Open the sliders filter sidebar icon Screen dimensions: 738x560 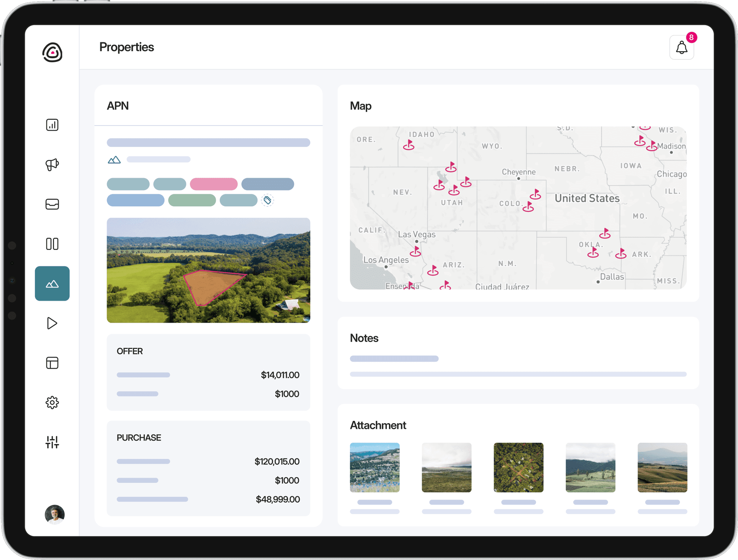[x=52, y=442]
